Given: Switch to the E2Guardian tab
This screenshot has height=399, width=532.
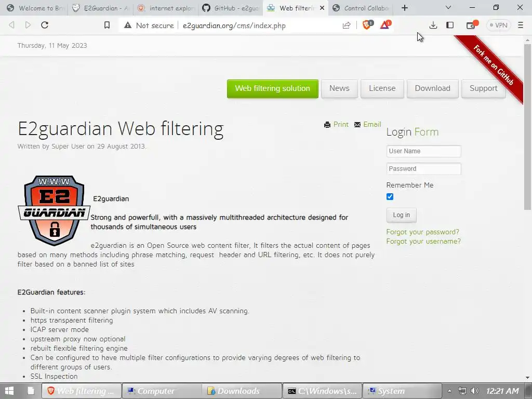Looking at the screenshot, I should (x=101, y=8).
